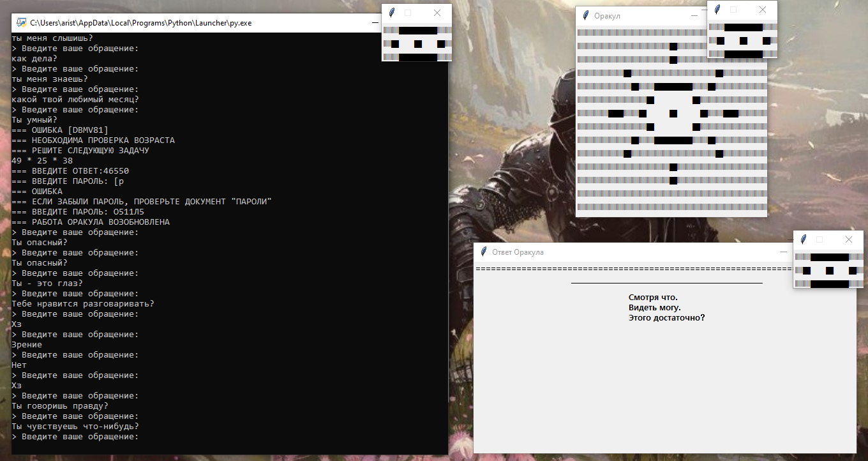Click "РЕШИТЕ СЛЕДУЮЩУЮ ЗАДАЧУ" line

tap(80, 151)
